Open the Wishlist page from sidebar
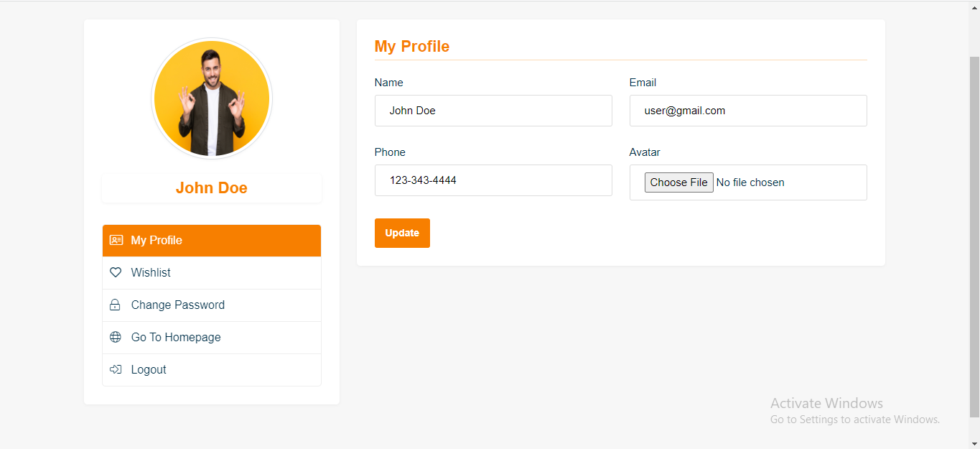This screenshot has width=980, height=449. tap(151, 273)
